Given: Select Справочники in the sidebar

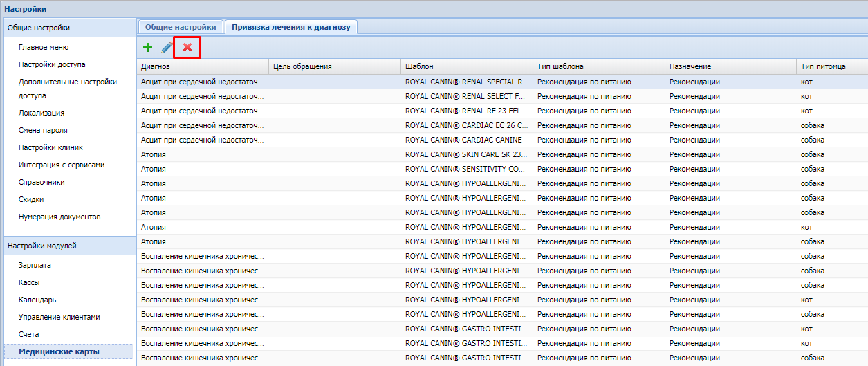Looking at the screenshot, I should 41,182.
